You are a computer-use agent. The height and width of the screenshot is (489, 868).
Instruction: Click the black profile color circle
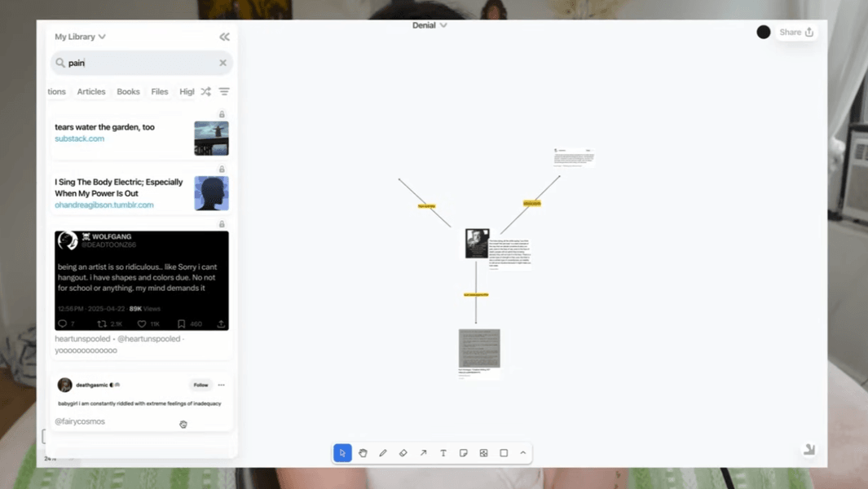coord(764,33)
